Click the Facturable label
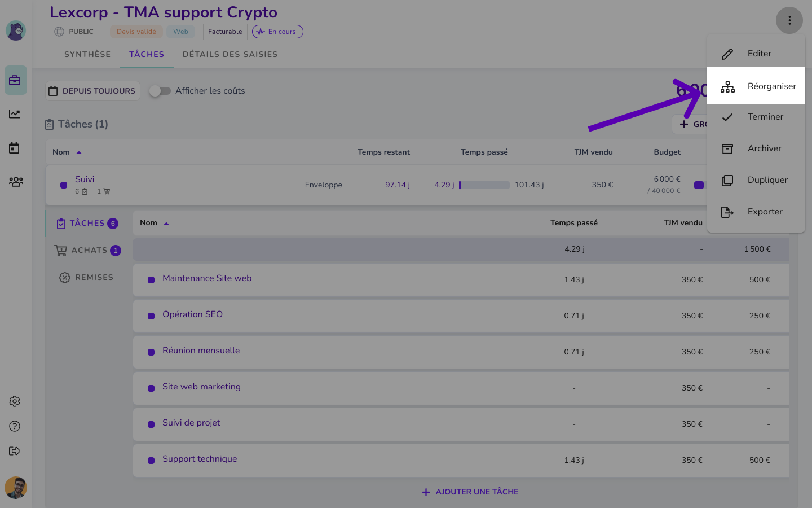This screenshot has height=508, width=812. (225, 32)
